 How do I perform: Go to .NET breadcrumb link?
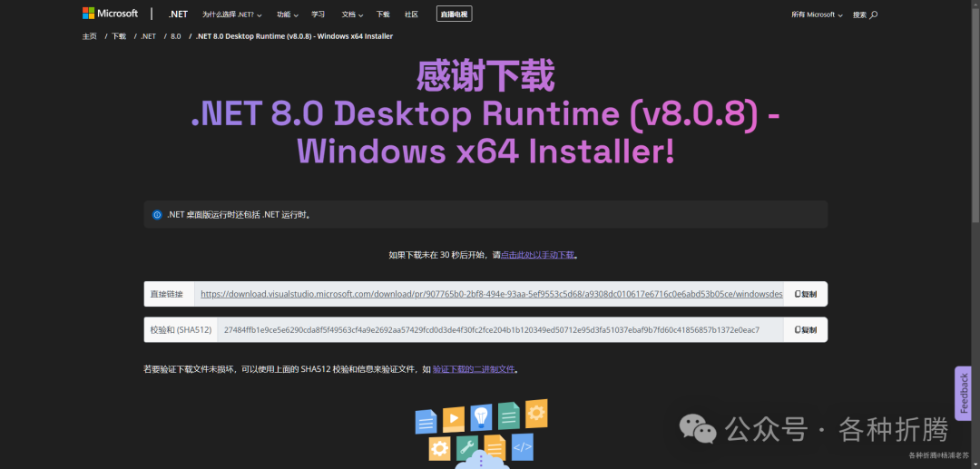coord(148,36)
